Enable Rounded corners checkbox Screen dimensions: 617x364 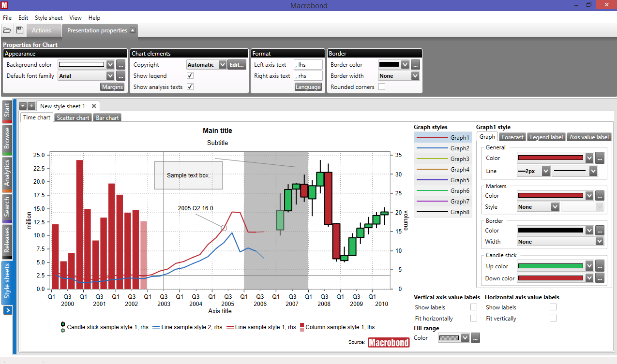pyautogui.click(x=382, y=87)
